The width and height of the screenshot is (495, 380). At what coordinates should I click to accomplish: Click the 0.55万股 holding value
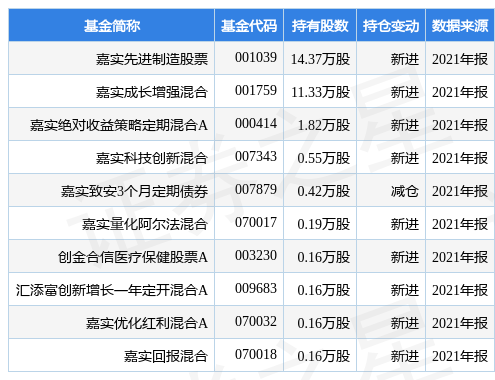click(324, 158)
